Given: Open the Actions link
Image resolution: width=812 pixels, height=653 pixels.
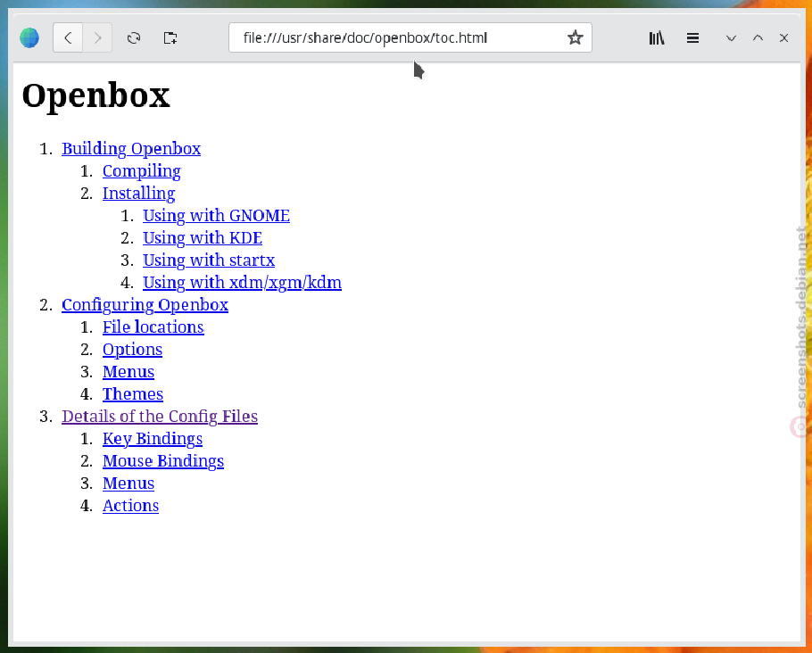Looking at the screenshot, I should (x=130, y=505).
